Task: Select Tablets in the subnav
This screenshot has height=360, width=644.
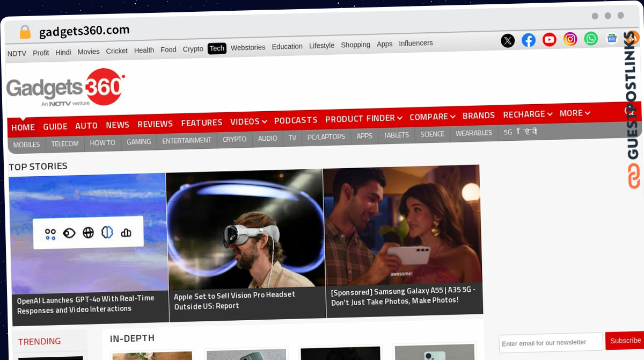Action: [396, 135]
